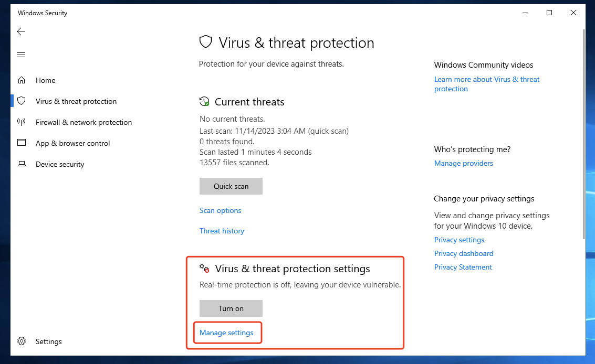Expand the hamburger navigation menu

coord(21,55)
